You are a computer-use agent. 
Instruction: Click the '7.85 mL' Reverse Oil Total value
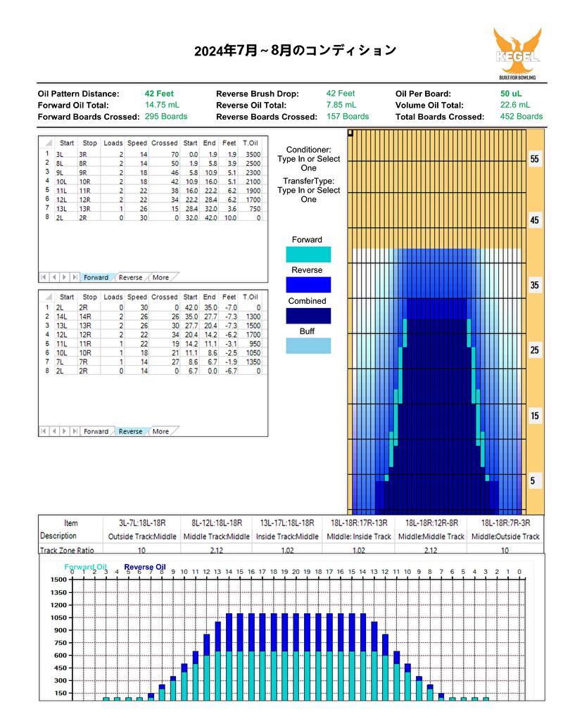point(341,105)
